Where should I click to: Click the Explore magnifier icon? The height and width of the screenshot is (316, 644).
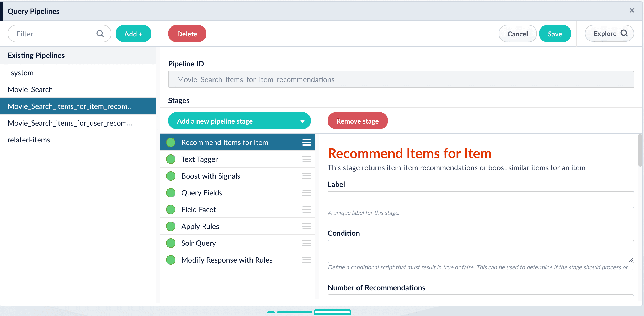click(624, 33)
